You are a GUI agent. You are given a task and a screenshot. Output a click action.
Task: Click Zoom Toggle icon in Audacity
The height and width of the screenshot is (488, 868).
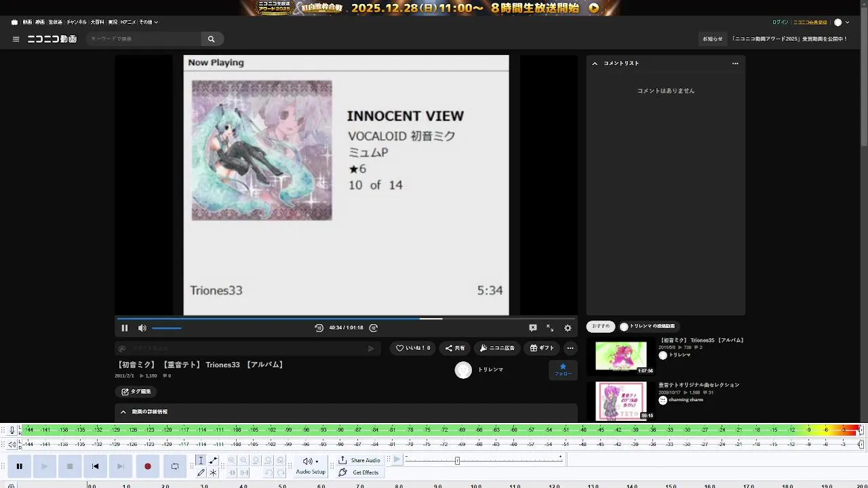(x=281, y=460)
